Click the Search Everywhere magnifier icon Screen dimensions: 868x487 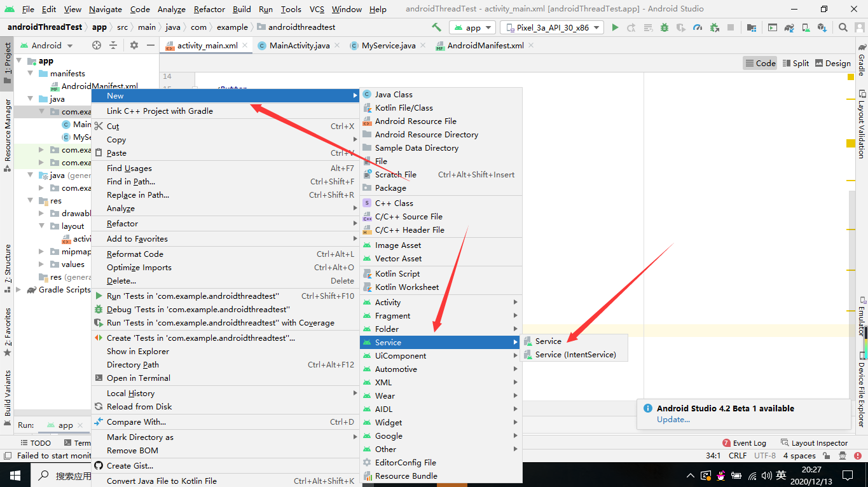(x=843, y=27)
